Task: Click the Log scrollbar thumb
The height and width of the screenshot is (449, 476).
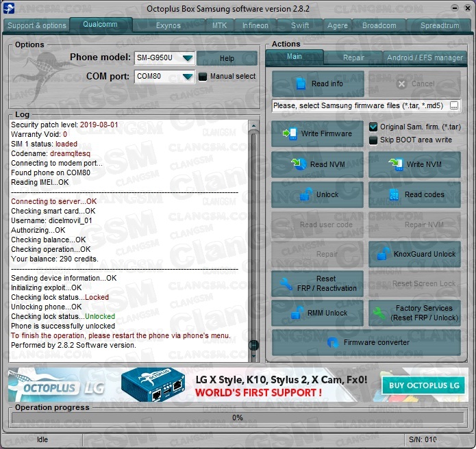Action: point(254,345)
